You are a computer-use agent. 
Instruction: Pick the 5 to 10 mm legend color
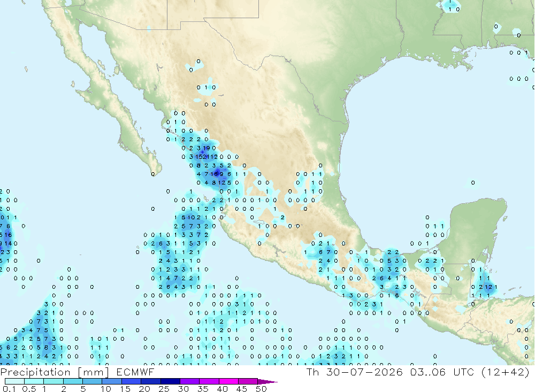pos(93,381)
